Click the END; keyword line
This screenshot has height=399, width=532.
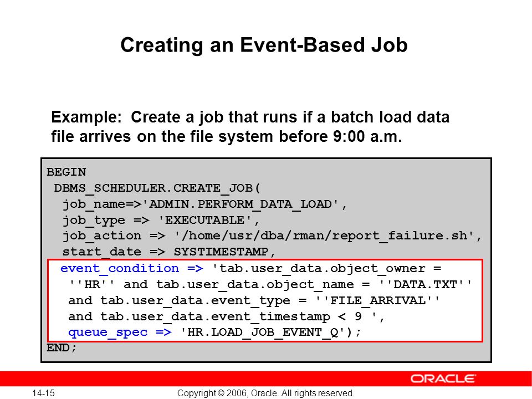click(x=62, y=348)
